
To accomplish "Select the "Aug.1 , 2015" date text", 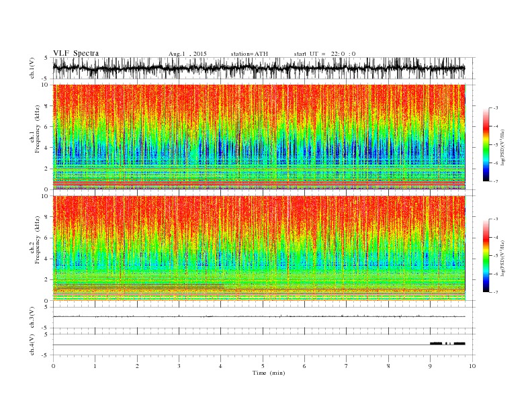I will pyautogui.click(x=187, y=54).
